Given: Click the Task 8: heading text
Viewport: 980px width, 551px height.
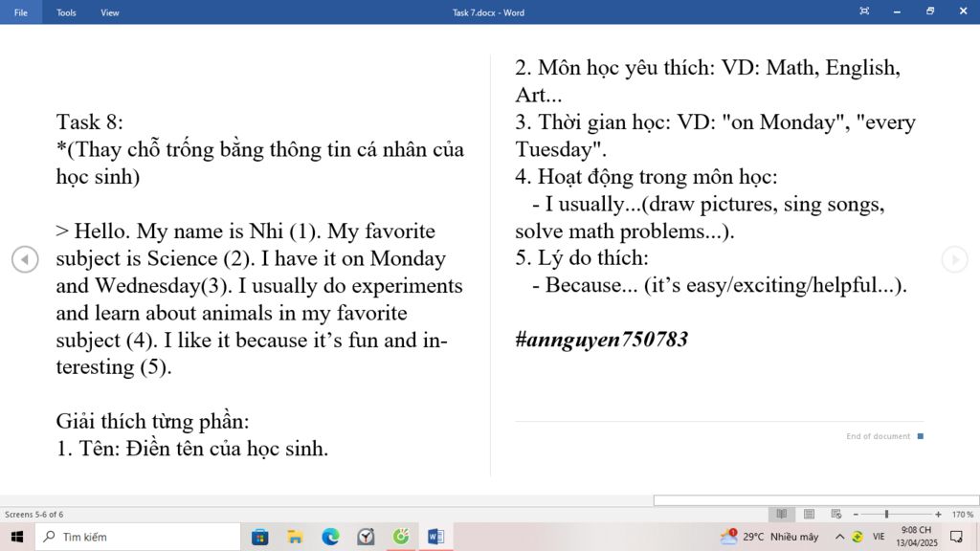Looking at the screenshot, I should [89, 121].
